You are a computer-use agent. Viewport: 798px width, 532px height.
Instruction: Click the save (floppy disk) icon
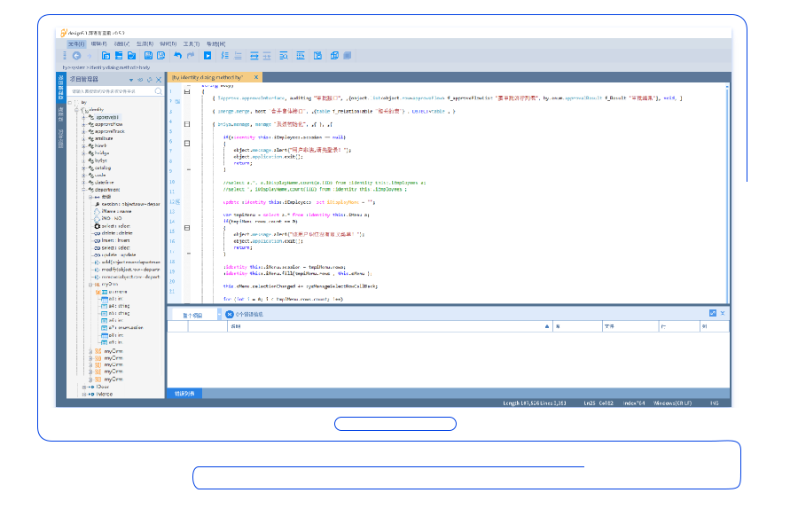[148, 56]
